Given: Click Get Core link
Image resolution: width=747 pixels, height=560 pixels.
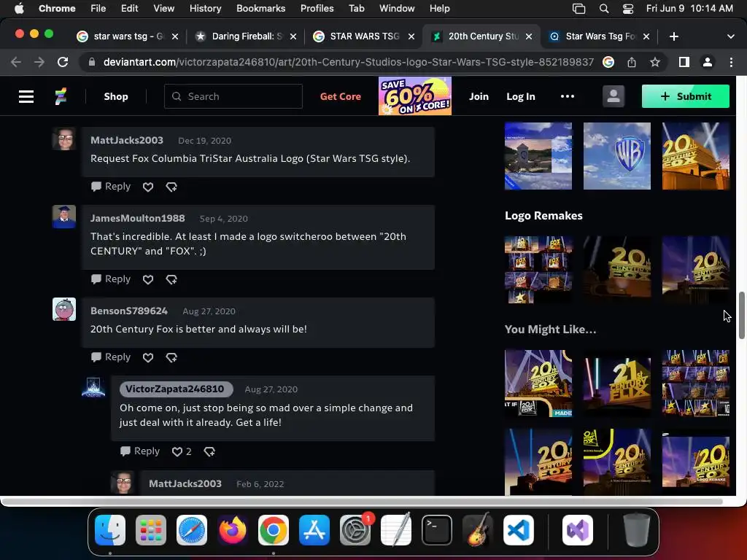Looking at the screenshot, I should coord(340,97).
